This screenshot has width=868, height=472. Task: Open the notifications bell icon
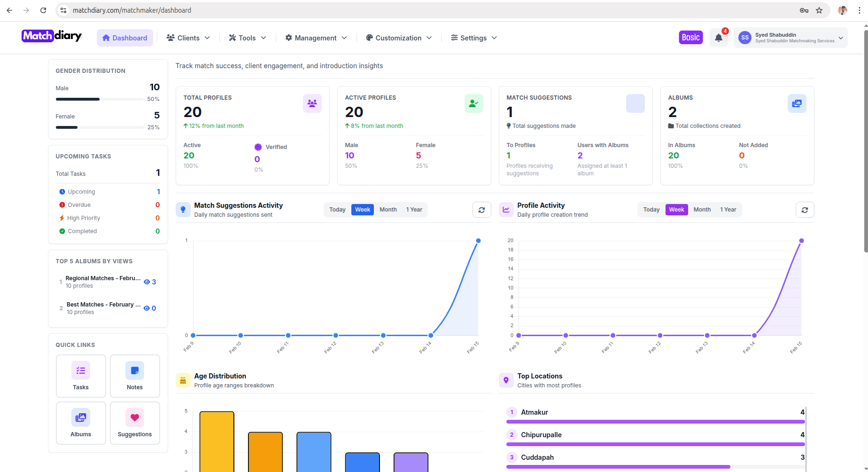point(718,38)
